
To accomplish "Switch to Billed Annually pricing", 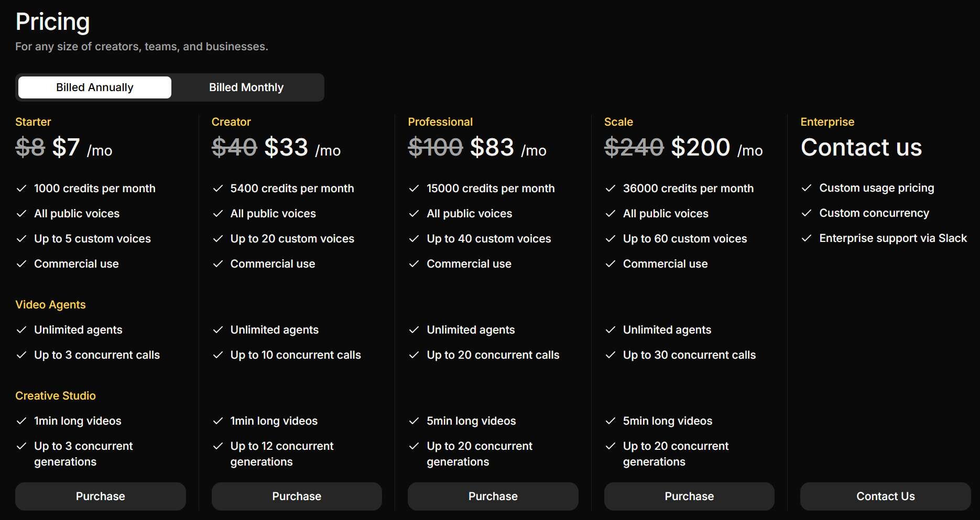I will (95, 87).
